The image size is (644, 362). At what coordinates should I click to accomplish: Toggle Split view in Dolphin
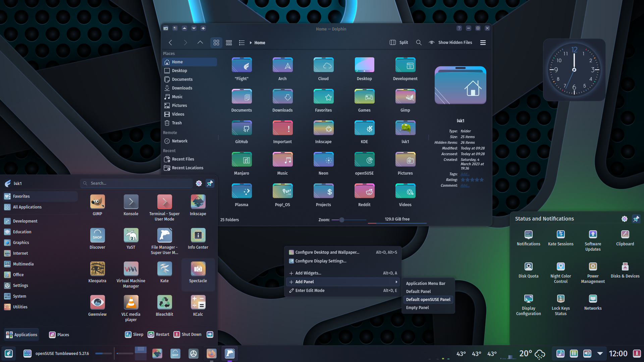(x=399, y=43)
